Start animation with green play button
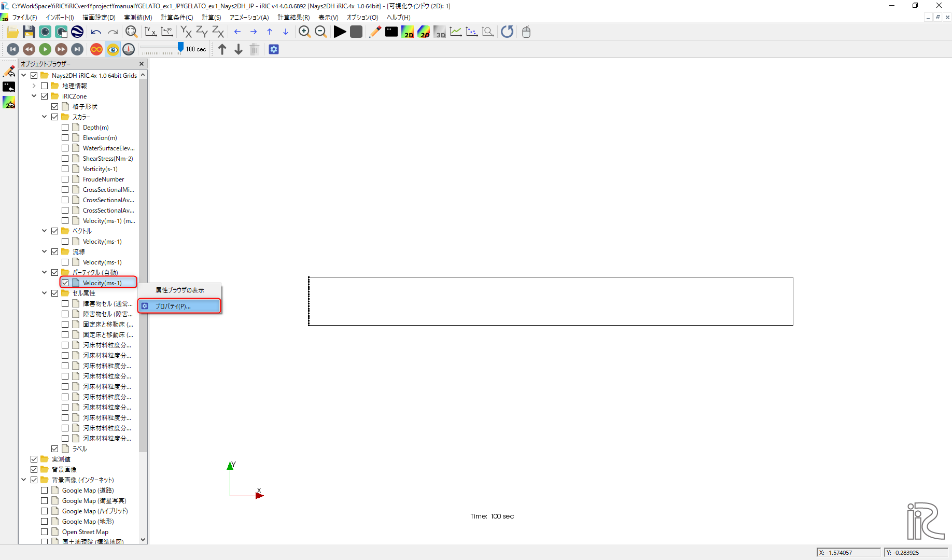952x560 pixels. 45,49
